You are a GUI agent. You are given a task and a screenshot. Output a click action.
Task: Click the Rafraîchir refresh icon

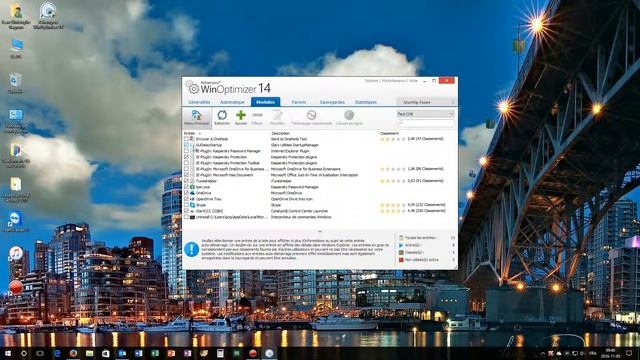(x=222, y=116)
